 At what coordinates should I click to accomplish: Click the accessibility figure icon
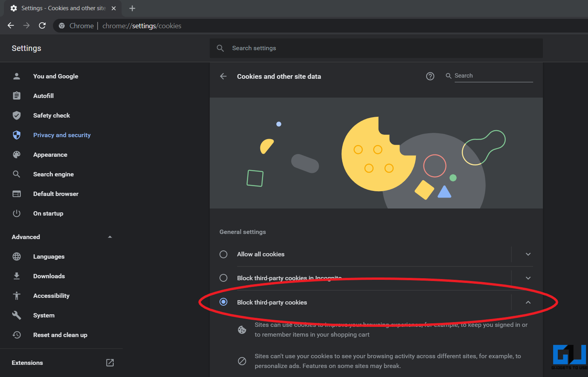(x=16, y=295)
